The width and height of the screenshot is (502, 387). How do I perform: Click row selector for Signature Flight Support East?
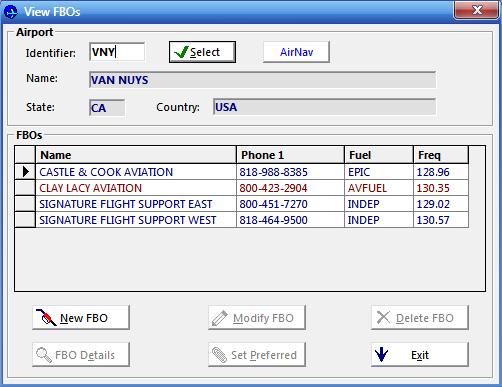point(25,204)
